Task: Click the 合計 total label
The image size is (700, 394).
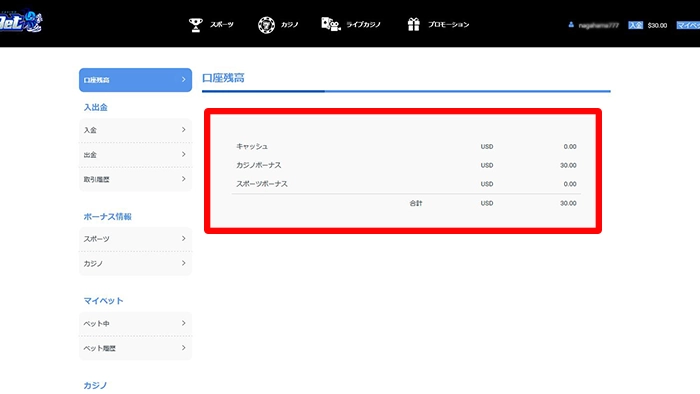Action: point(416,203)
